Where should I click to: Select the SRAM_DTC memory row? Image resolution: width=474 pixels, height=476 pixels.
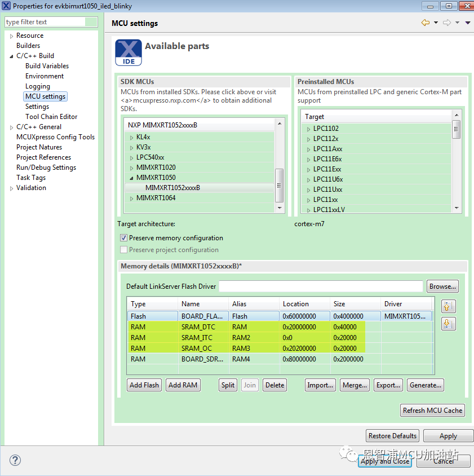pyautogui.click(x=280, y=327)
